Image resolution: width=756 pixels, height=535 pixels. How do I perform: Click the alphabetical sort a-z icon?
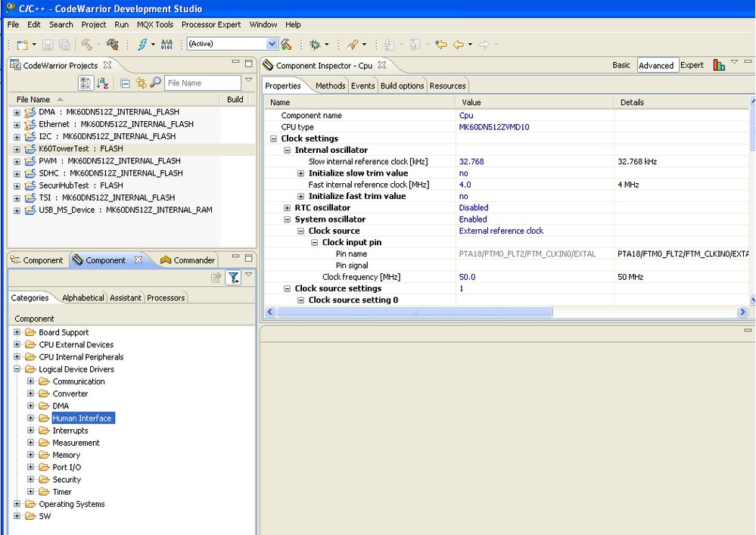[102, 83]
